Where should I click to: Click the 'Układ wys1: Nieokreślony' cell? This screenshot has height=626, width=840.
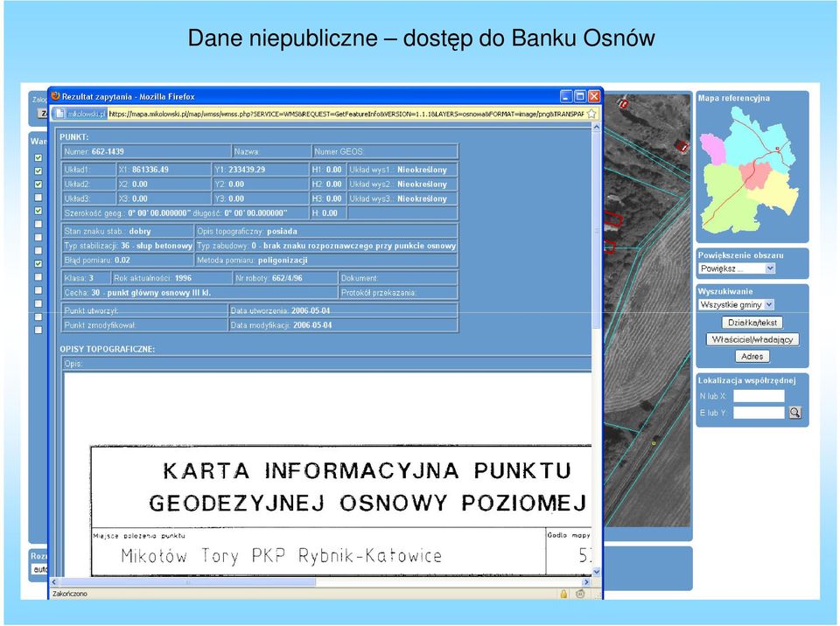click(x=402, y=170)
